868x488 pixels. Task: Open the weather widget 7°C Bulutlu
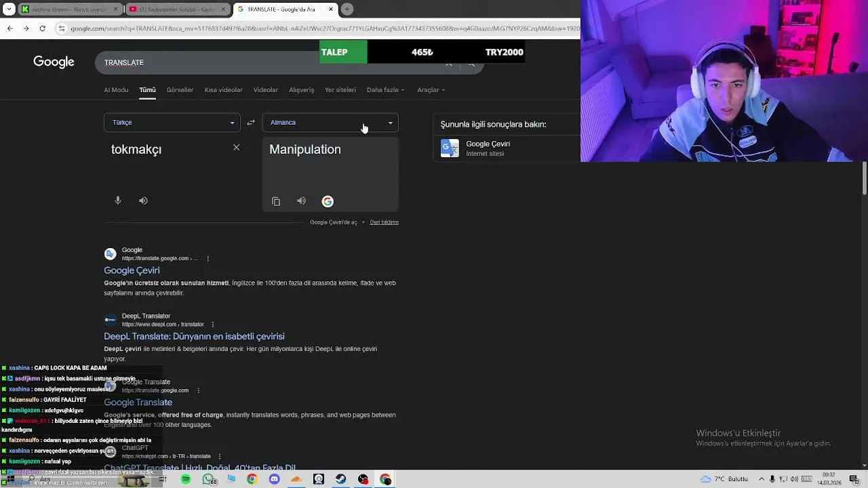[x=724, y=479]
